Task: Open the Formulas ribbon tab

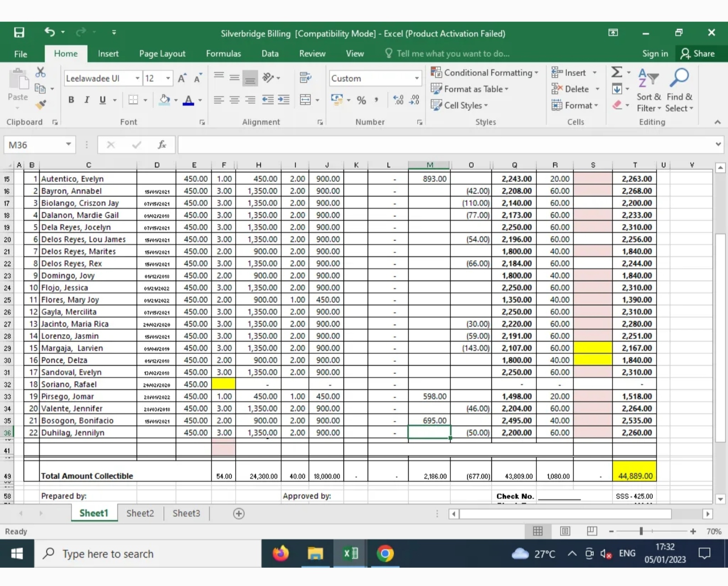Action: (x=223, y=54)
